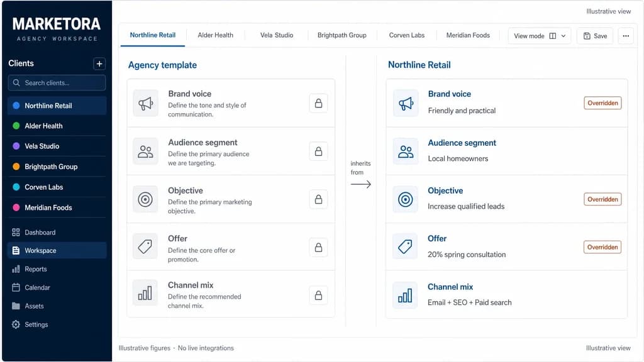This screenshot has width=644, height=362.
Task: Click the Overridden badge on the Brand voice row
Action: [602, 103]
